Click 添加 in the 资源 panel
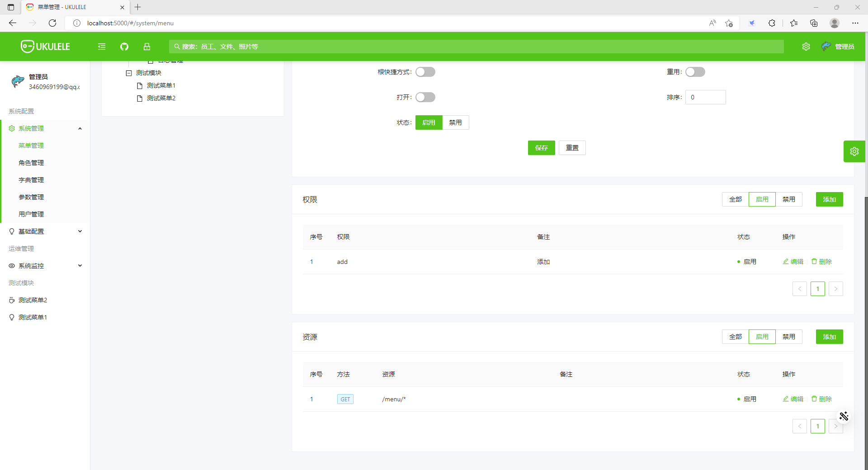This screenshot has width=868, height=470. click(x=829, y=337)
